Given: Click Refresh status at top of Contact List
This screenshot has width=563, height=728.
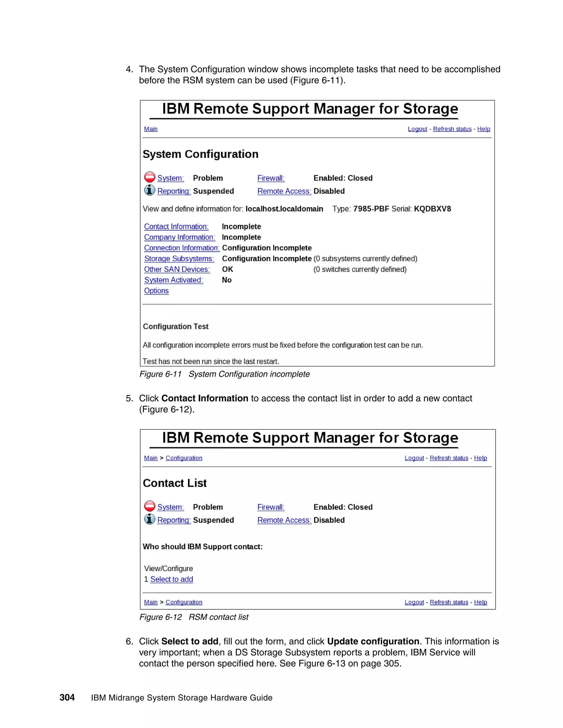Looking at the screenshot, I should tap(449, 458).
